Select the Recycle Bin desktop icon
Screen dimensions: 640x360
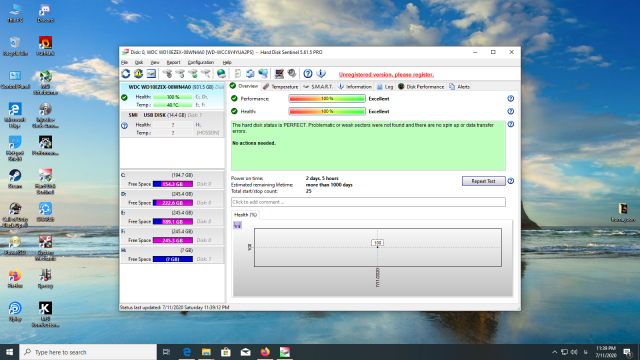(x=15, y=46)
